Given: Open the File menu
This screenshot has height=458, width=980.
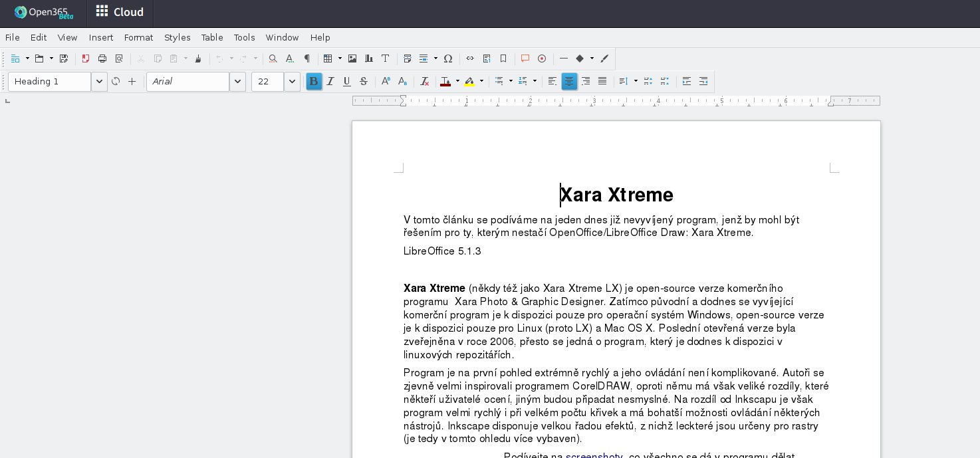Looking at the screenshot, I should tap(13, 37).
